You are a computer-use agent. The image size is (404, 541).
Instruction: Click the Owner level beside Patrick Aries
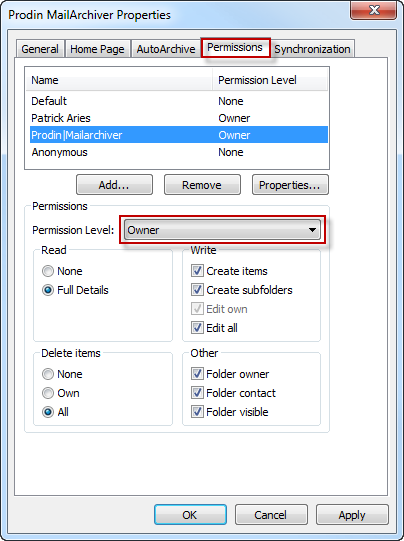[234, 118]
